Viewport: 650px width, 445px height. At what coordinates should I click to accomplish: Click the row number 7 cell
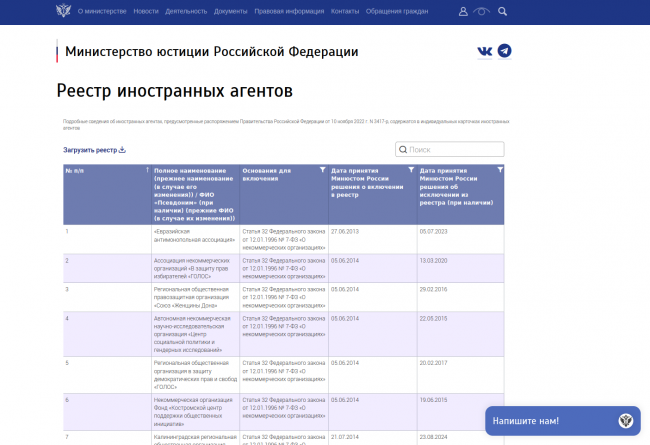click(x=107, y=438)
